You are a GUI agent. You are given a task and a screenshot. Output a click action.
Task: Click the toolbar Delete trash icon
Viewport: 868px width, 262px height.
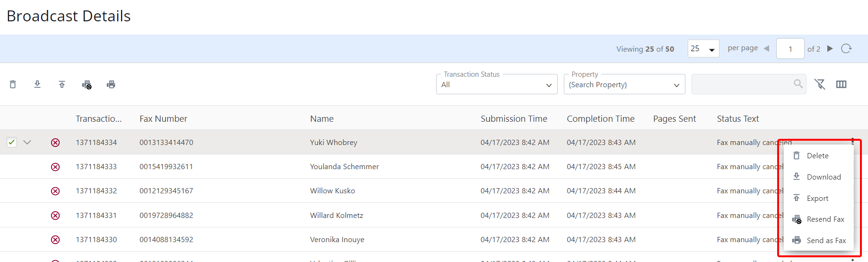click(x=13, y=84)
